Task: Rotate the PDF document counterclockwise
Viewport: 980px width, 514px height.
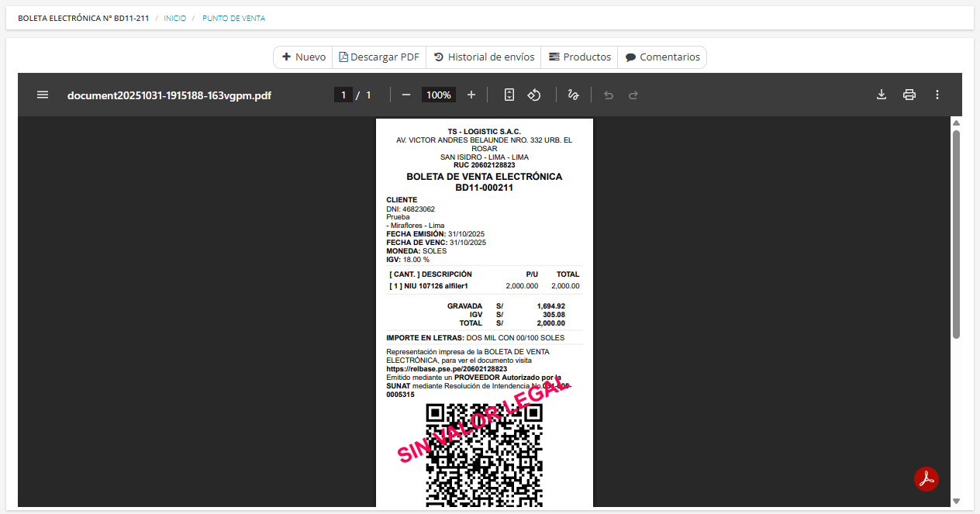Action: [x=534, y=95]
